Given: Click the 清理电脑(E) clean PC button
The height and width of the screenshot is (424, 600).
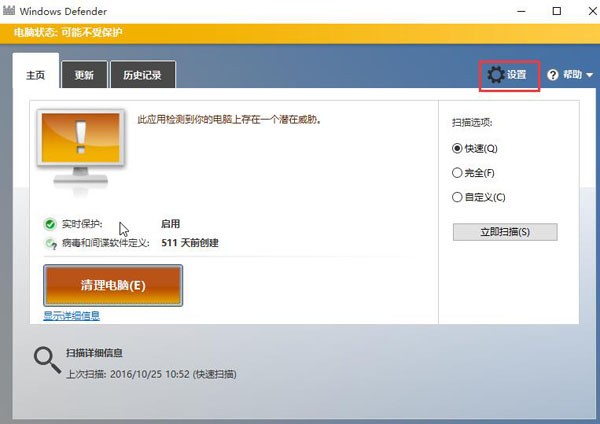Looking at the screenshot, I should [x=113, y=285].
